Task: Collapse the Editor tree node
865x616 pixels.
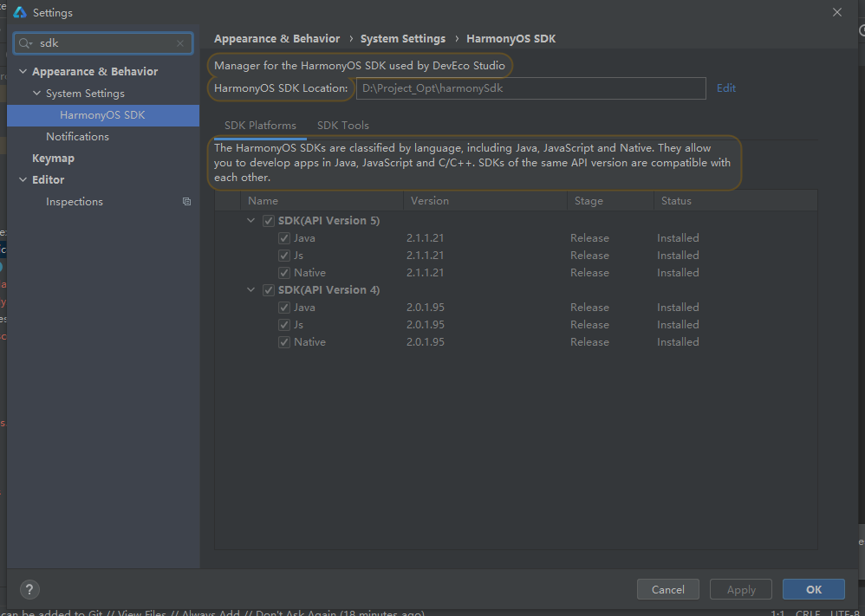Action: (23, 180)
